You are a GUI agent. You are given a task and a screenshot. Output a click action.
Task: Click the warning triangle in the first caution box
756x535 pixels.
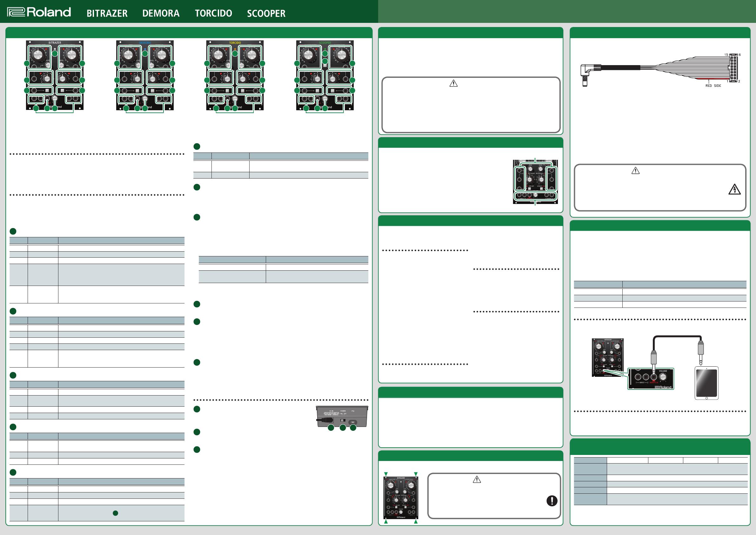click(453, 84)
